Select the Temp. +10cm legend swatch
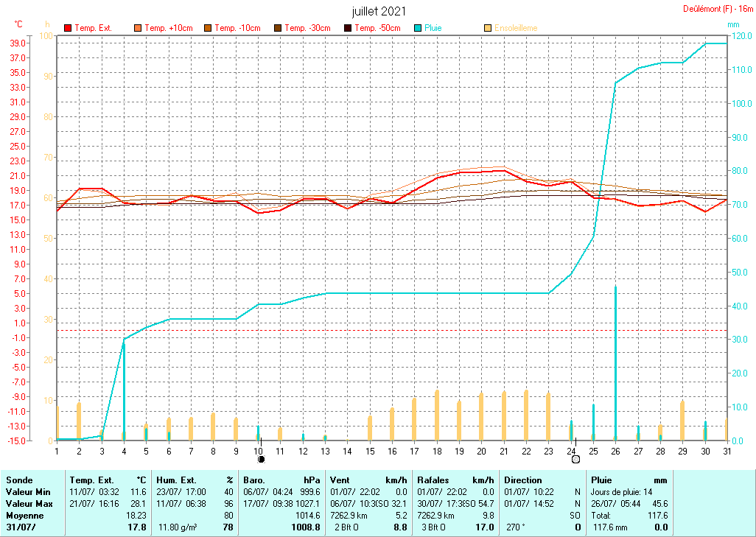The image size is (756, 537). tap(139, 28)
